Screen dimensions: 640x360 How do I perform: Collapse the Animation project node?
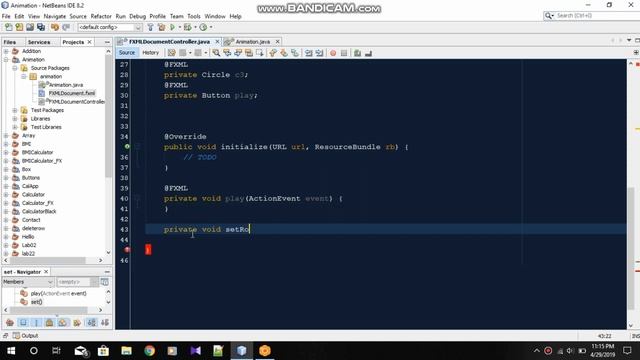click(x=6, y=60)
